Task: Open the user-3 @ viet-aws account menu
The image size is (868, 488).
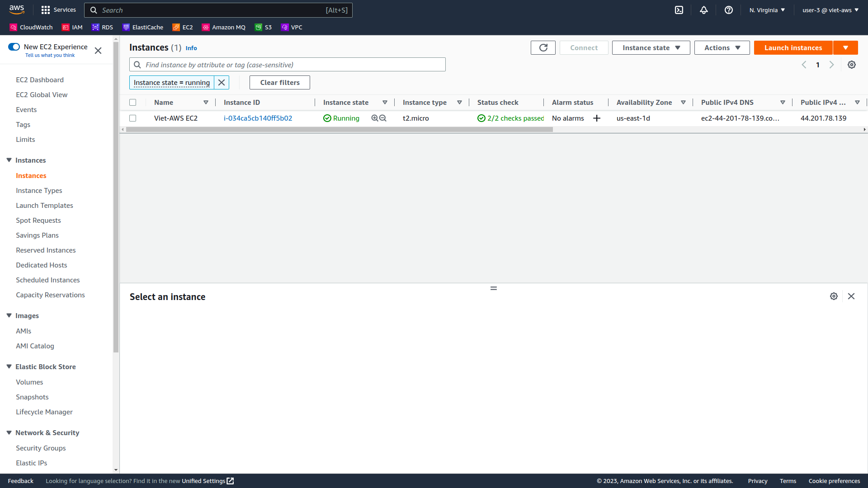Action: (x=830, y=10)
